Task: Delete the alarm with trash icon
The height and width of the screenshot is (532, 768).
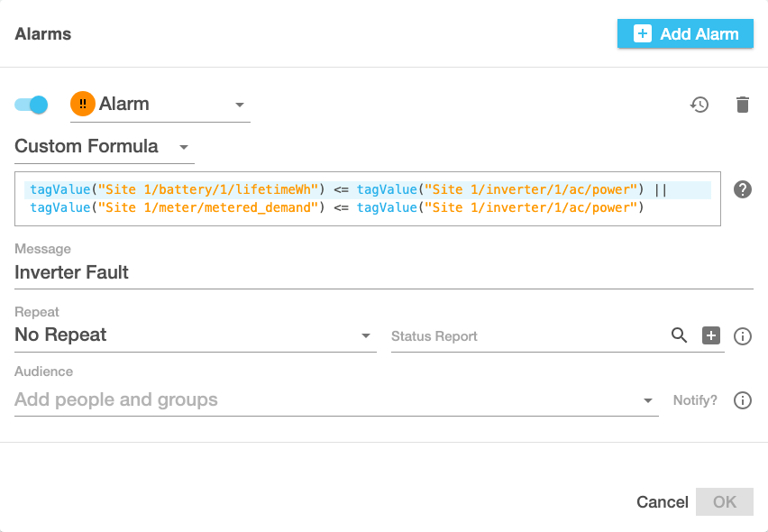Action: click(742, 105)
